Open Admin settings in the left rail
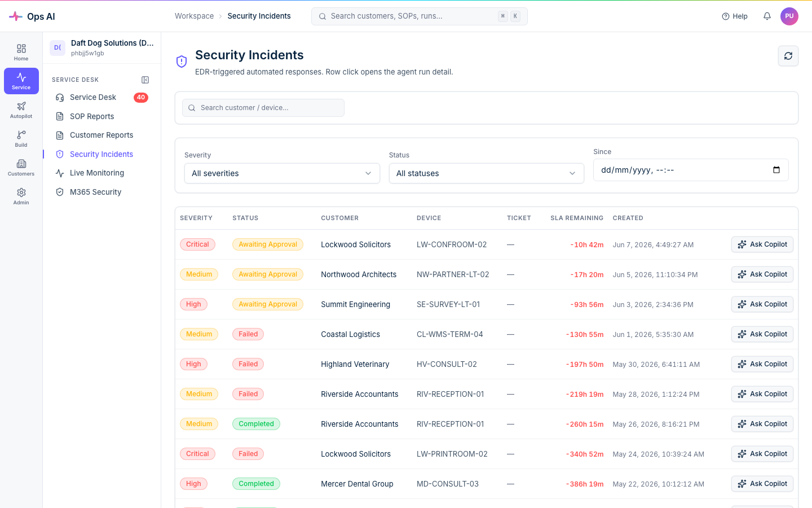This screenshot has height=508, width=812. pyautogui.click(x=21, y=196)
